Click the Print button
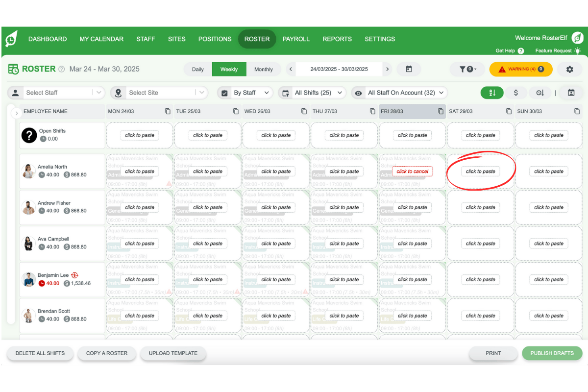This screenshot has width=588, height=392. coord(493,353)
